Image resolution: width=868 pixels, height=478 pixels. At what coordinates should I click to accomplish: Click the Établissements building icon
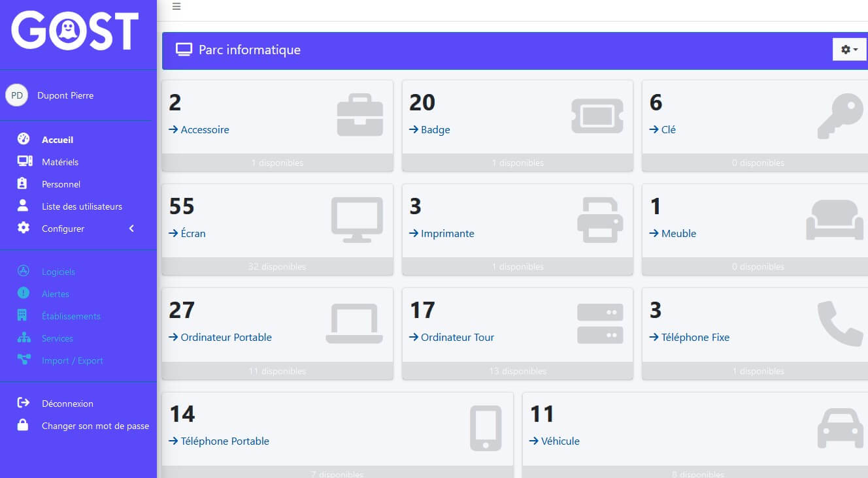tap(22, 316)
